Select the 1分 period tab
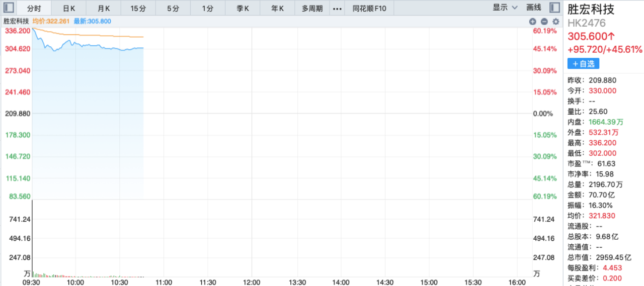This screenshot has height=286, width=644. [x=207, y=8]
